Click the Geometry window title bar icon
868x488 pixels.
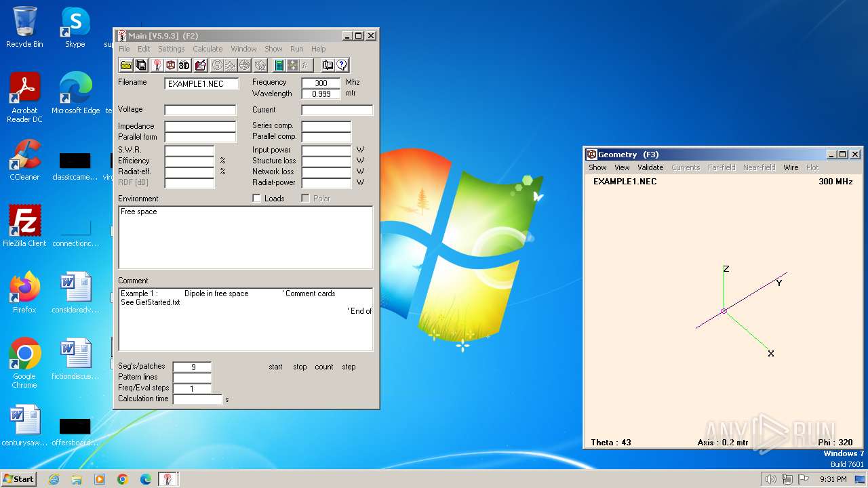click(591, 155)
